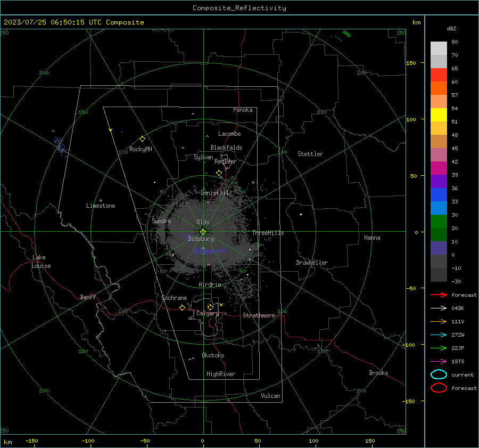The image size is (479, 448).
Task: Click the current legend label text
Action: coord(463,375)
